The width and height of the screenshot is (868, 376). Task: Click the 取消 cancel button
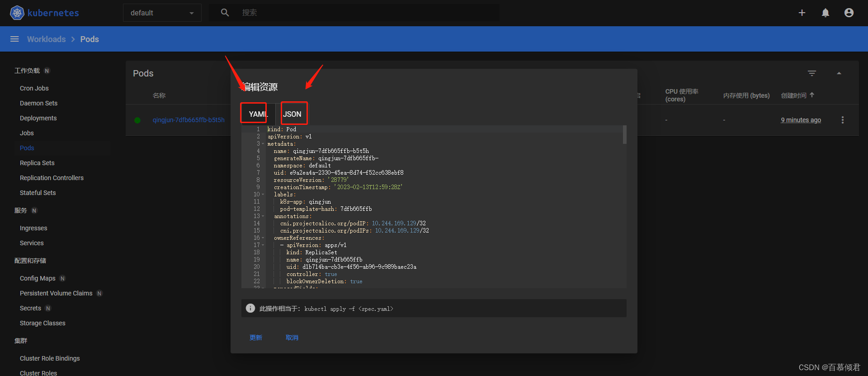292,338
